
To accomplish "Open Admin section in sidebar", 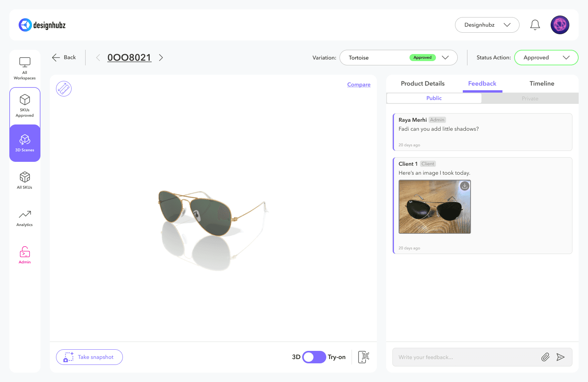I will [25, 255].
